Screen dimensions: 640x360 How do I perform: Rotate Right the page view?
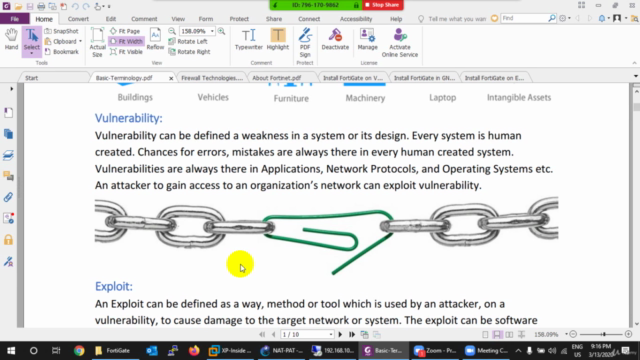tap(189, 52)
